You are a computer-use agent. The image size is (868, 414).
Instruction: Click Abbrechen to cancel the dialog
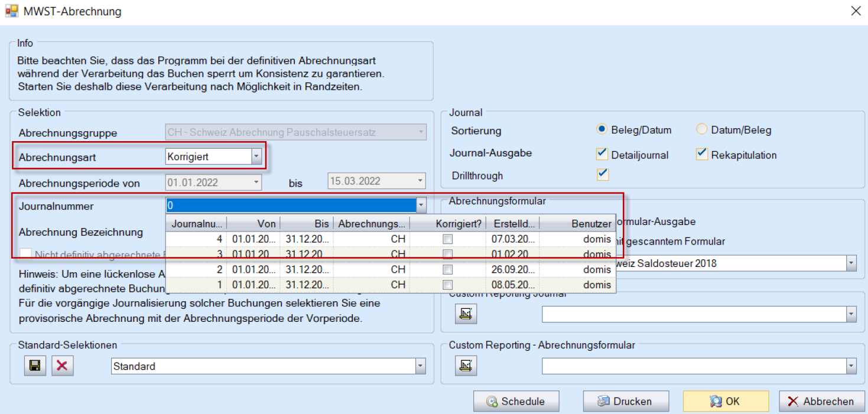click(x=821, y=401)
